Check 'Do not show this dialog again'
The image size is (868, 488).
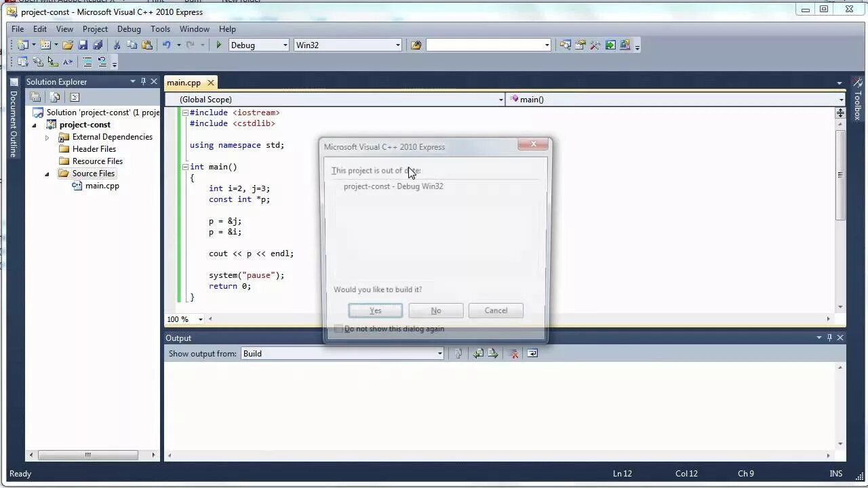[x=338, y=329]
